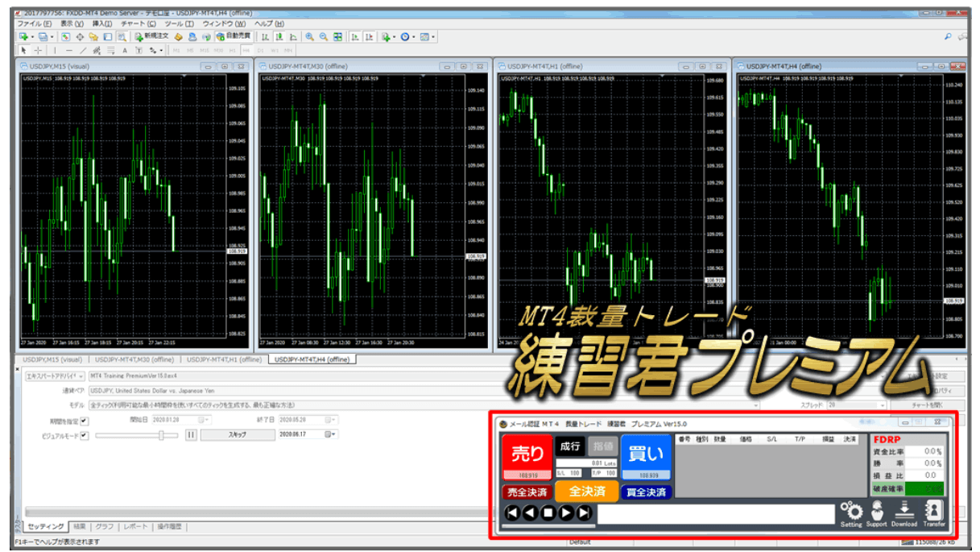Select the H4 timeframe button
980x552 pixels.
[x=246, y=50]
